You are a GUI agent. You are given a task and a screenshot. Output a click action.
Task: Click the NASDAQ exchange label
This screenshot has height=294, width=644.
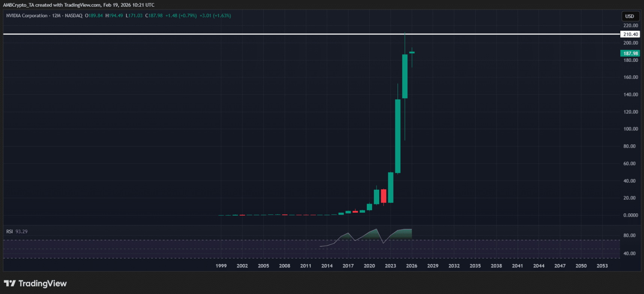tap(74, 16)
